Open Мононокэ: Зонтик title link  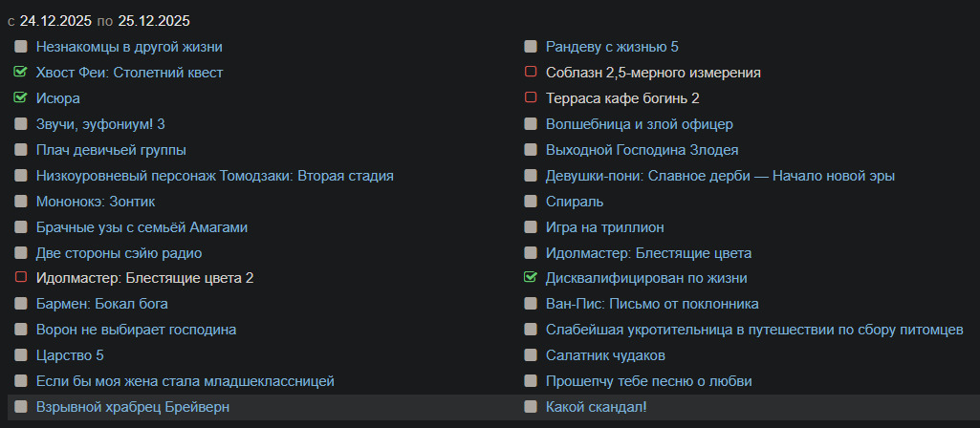point(95,201)
